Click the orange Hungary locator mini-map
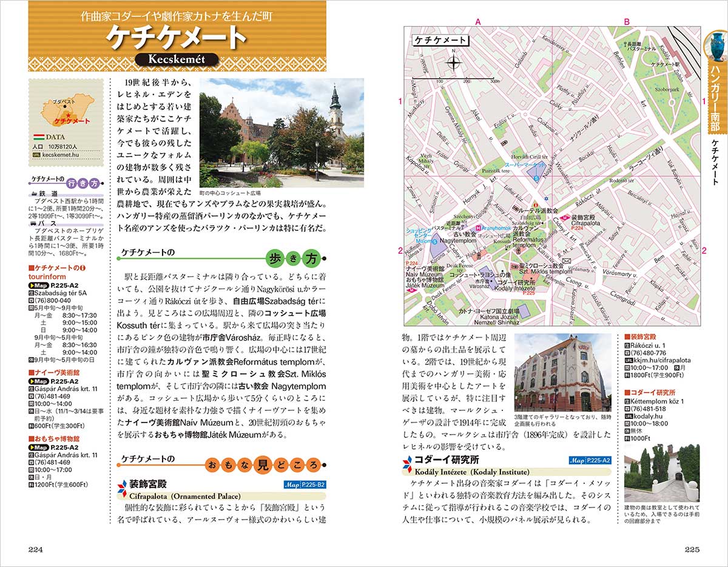This screenshot has height=567, width=728. pos(64,109)
